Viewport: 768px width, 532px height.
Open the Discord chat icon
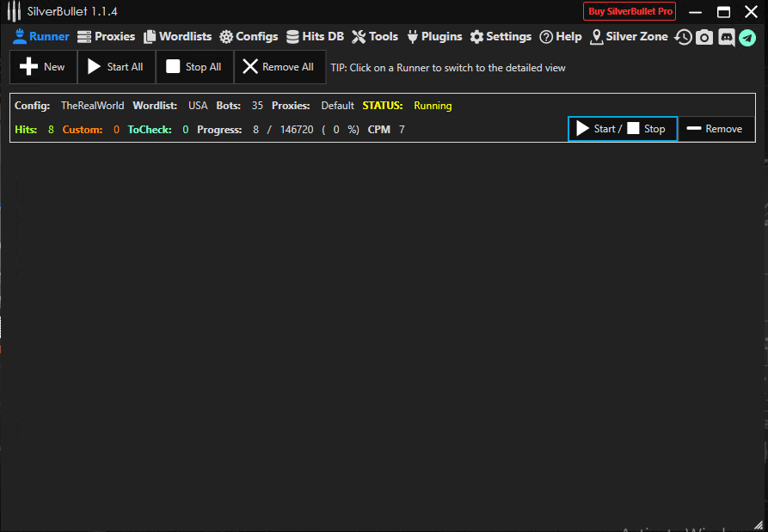click(727, 37)
